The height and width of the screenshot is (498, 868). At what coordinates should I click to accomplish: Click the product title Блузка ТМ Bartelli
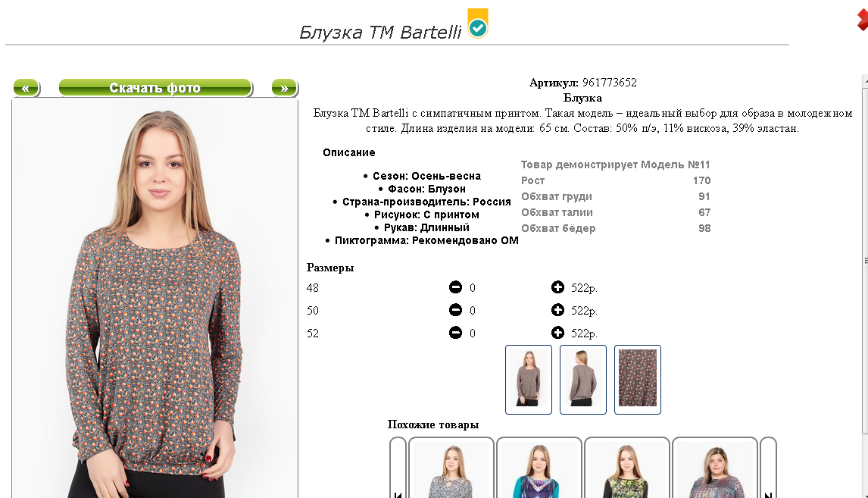380,32
